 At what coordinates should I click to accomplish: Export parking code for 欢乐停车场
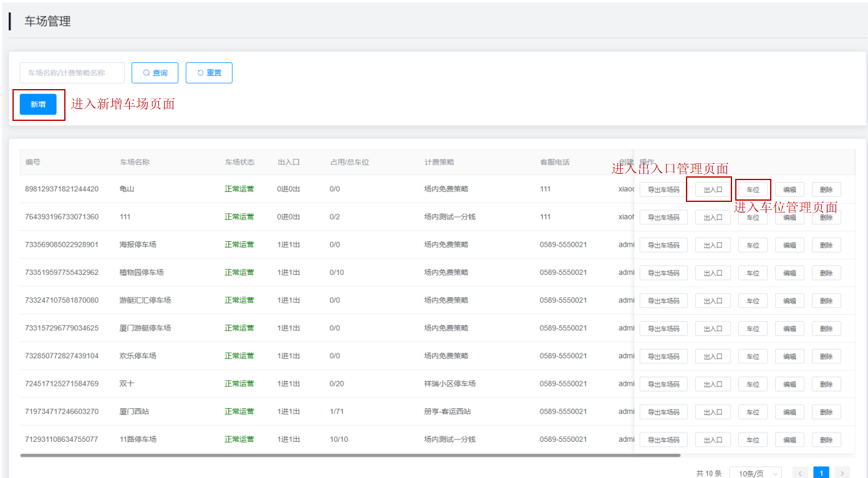[663, 356]
